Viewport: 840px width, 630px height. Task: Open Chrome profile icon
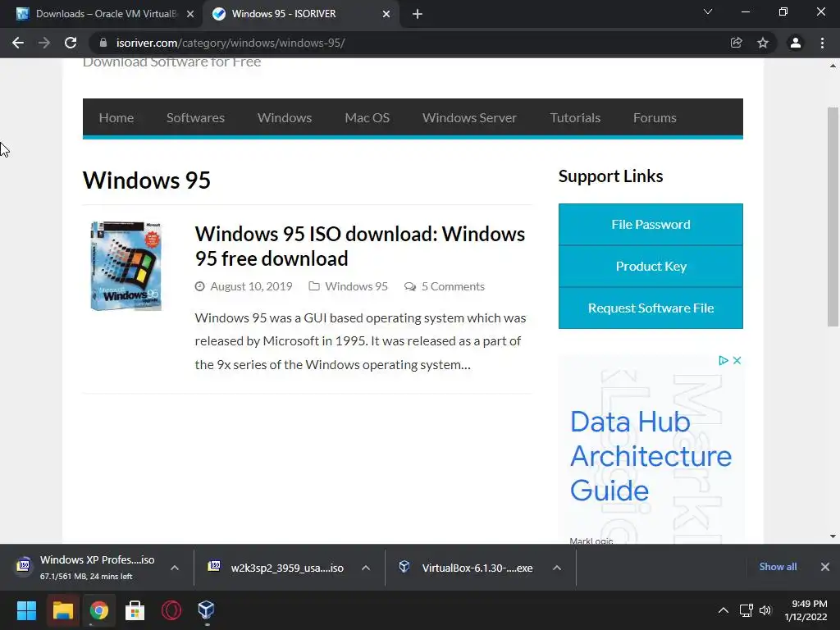[x=796, y=43]
